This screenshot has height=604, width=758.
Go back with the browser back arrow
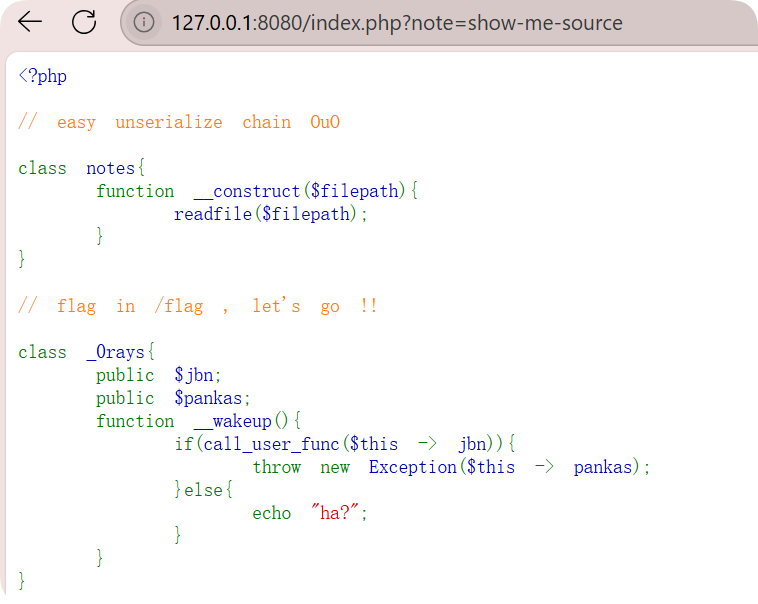tap(29, 22)
